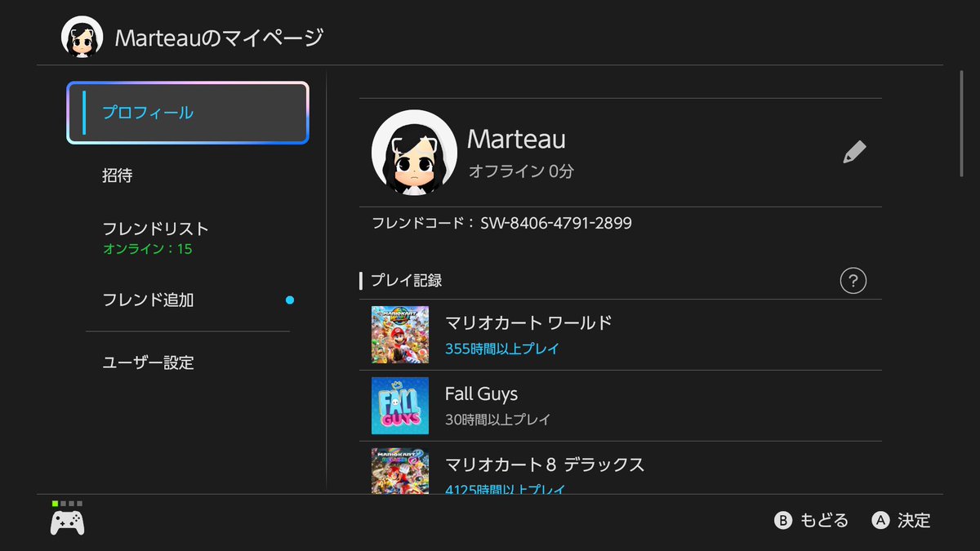Click the controller icon at bottom left
Screen dimensions: 980x551
(x=67, y=522)
